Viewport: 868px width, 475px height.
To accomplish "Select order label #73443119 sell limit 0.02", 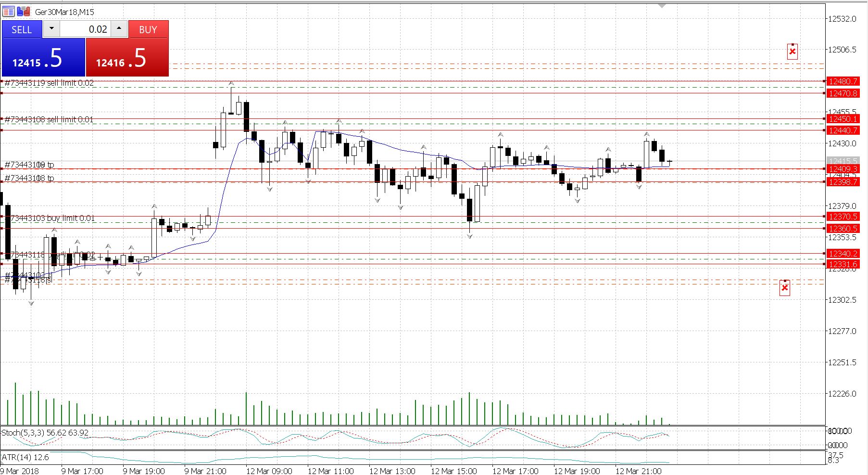I will pos(49,83).
